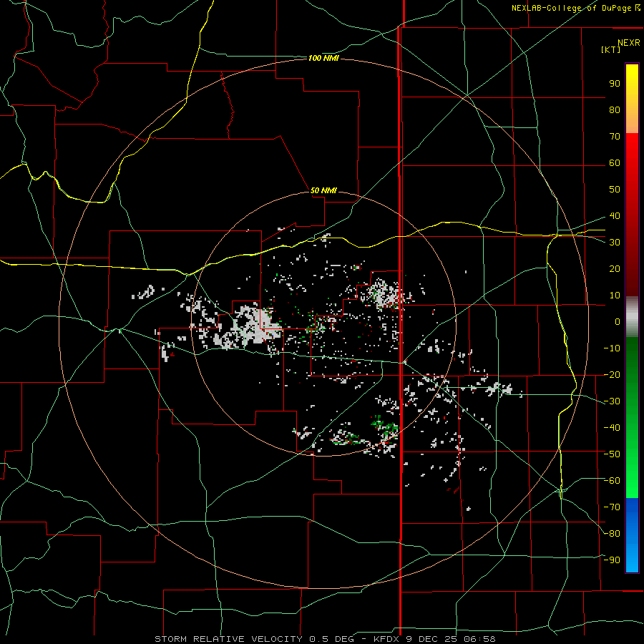Click the gray zero band of the color bar
Image resolution: width=644 pixels, height=644 pixels.
click(632, 317)
